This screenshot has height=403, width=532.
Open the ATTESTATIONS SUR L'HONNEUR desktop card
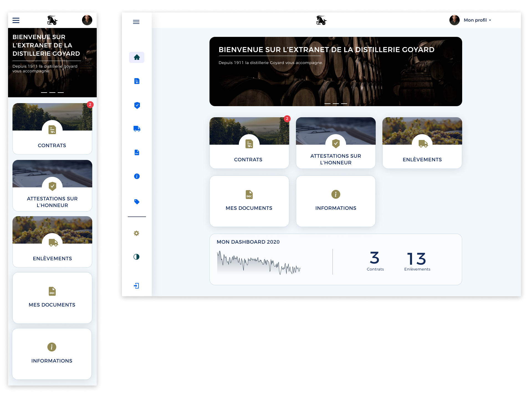tap(336, 143)
